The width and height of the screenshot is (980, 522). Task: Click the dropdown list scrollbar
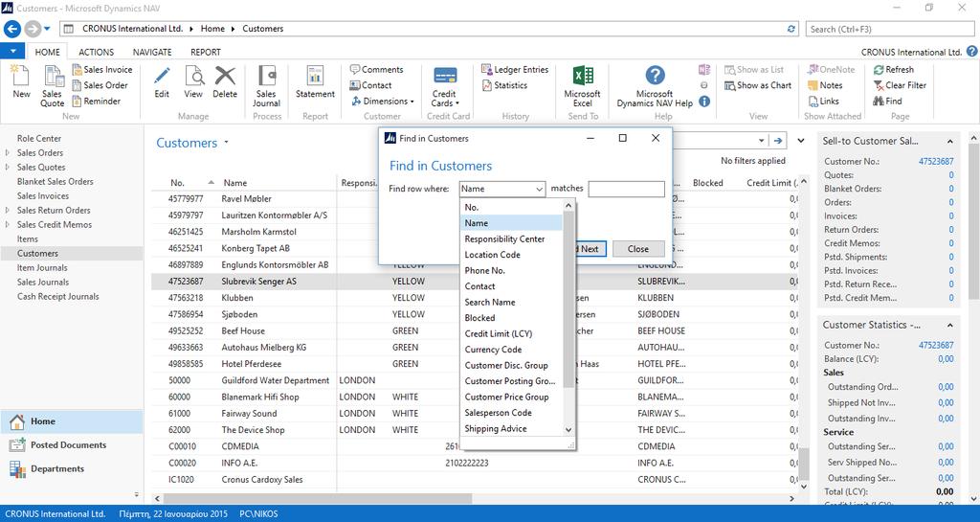click(568, 299)
